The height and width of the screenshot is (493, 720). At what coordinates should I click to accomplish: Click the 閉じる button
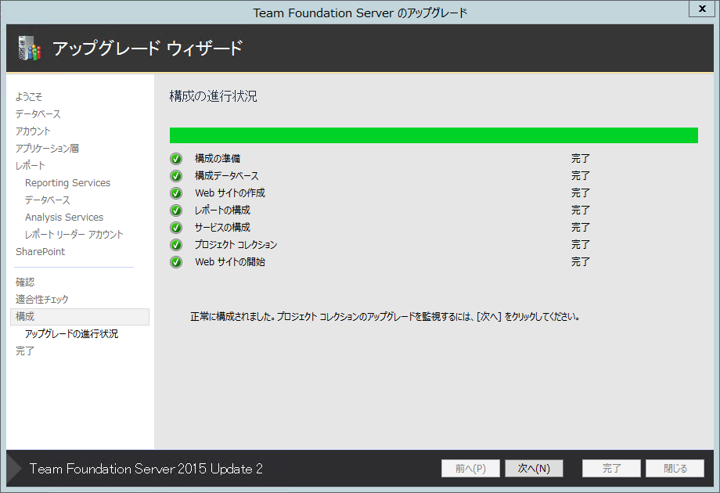tap(675, 469)
